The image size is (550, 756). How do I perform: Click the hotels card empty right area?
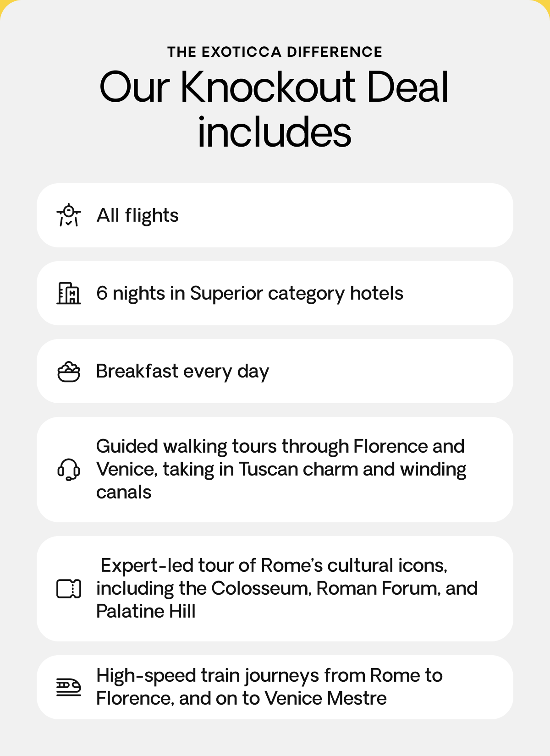coord(458,293)
